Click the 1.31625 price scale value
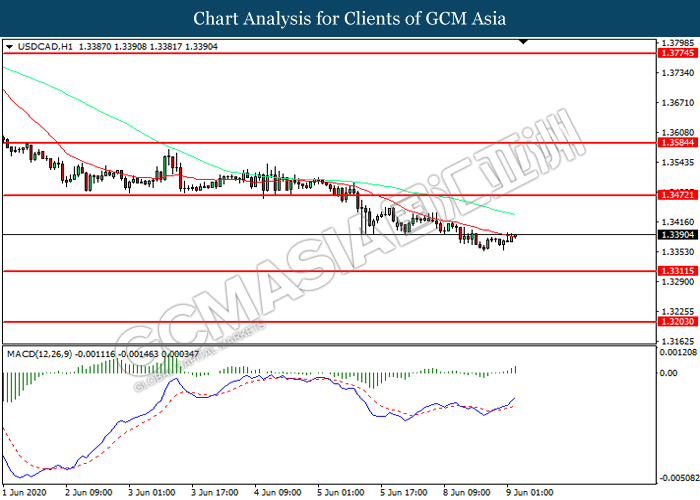The height and width of the screenshot is (500, 700). (678, 342)
